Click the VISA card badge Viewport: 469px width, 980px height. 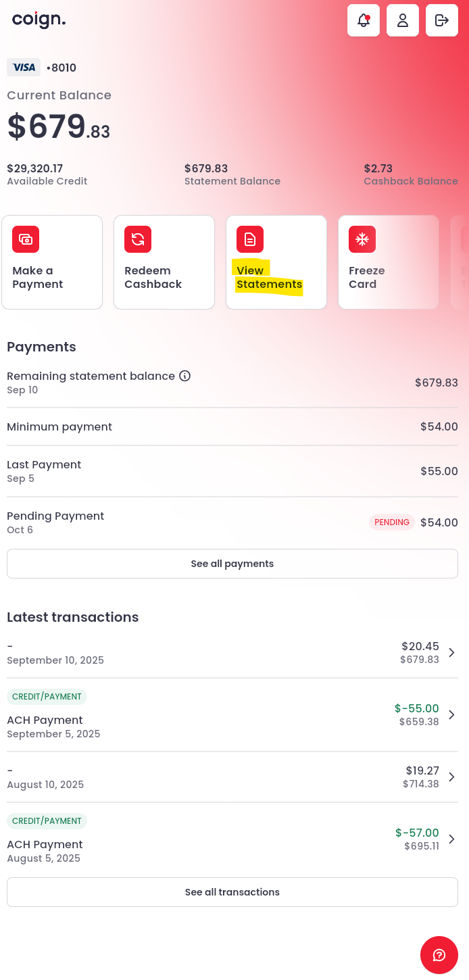click(24, 68)
